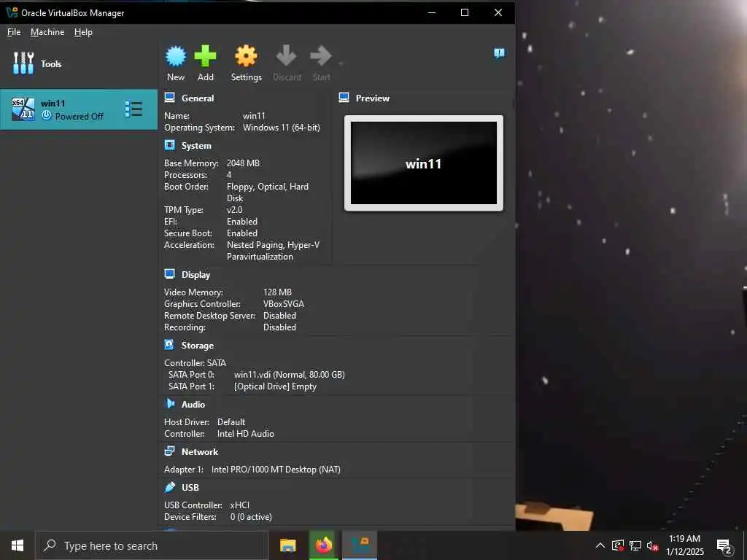Open the Windows Start menu

point(18,545)
